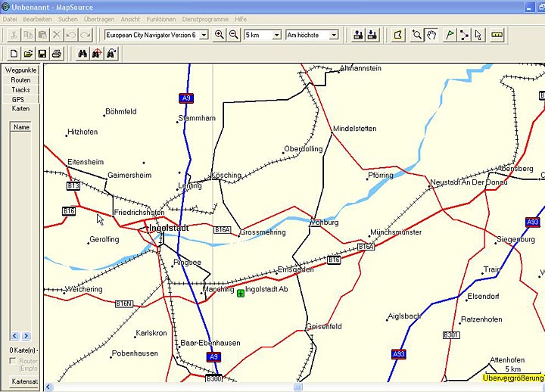Image resolution: width=545 pixels, height=392 pixels.
Task: Switch to the Wegpunkte tab
Action: (x=20, y=70)
